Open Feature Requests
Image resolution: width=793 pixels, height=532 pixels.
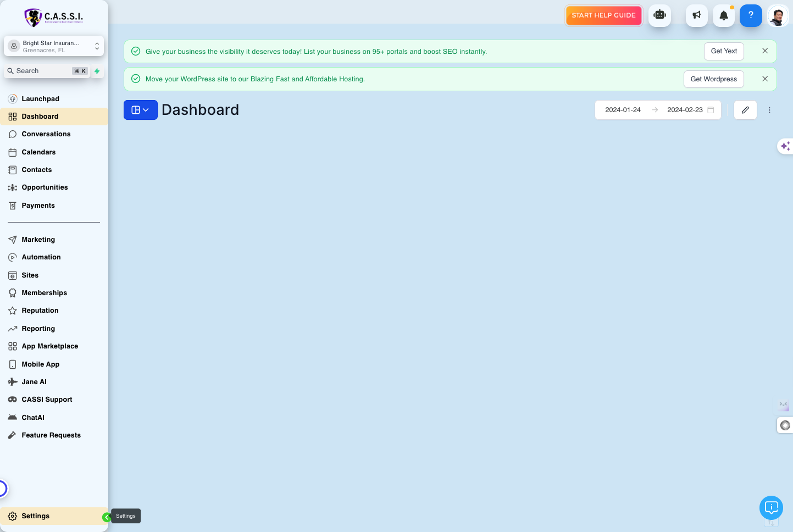(x=54, y=435)
